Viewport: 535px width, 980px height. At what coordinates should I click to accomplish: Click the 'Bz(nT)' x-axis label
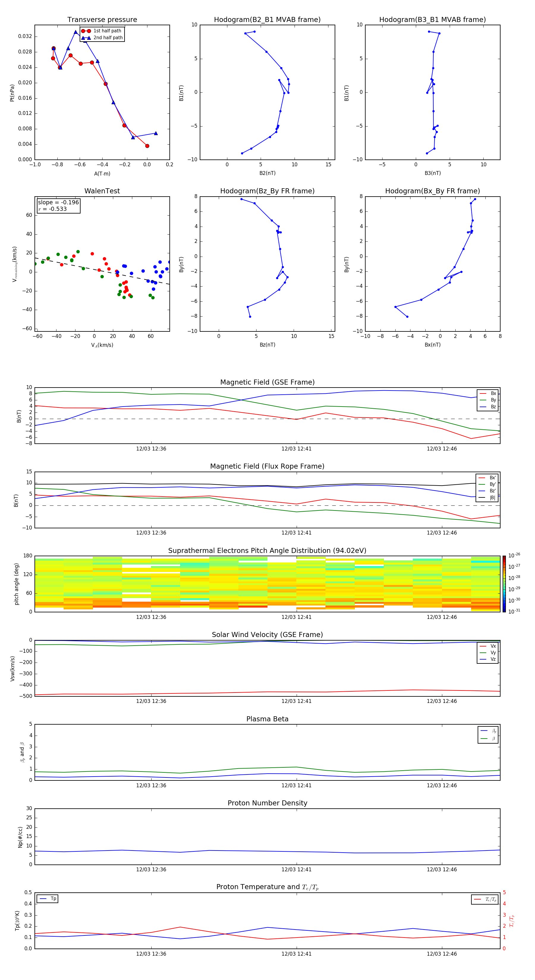point(267,345)
